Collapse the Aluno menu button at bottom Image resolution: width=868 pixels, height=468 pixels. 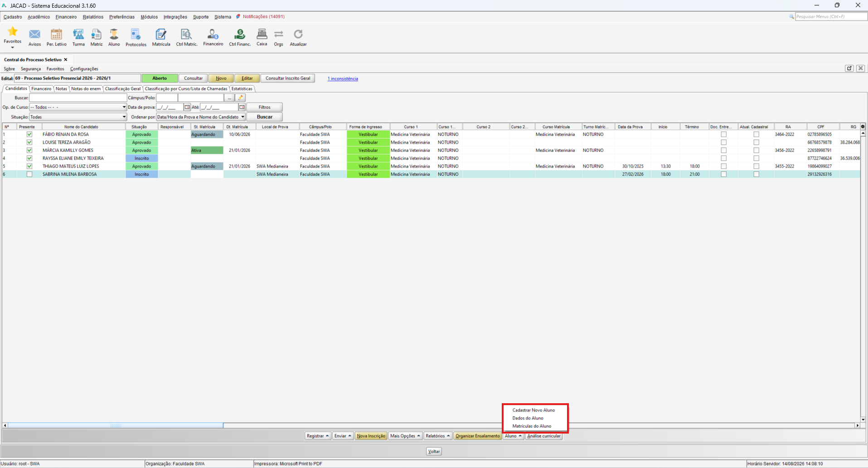(x=514, y=436)
